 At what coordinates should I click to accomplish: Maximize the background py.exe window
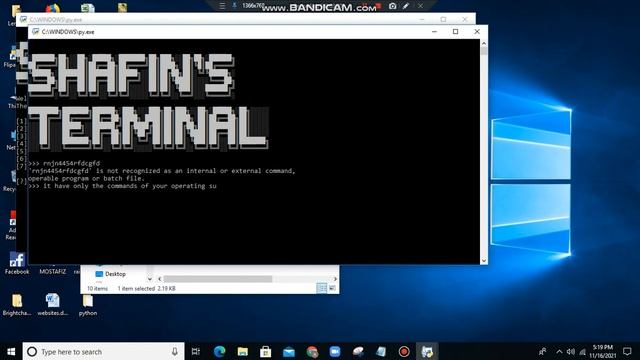point(443,19)
